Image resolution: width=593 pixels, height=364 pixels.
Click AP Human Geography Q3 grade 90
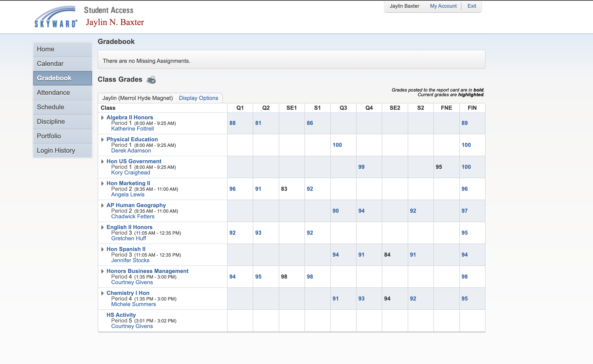[336, 211]
